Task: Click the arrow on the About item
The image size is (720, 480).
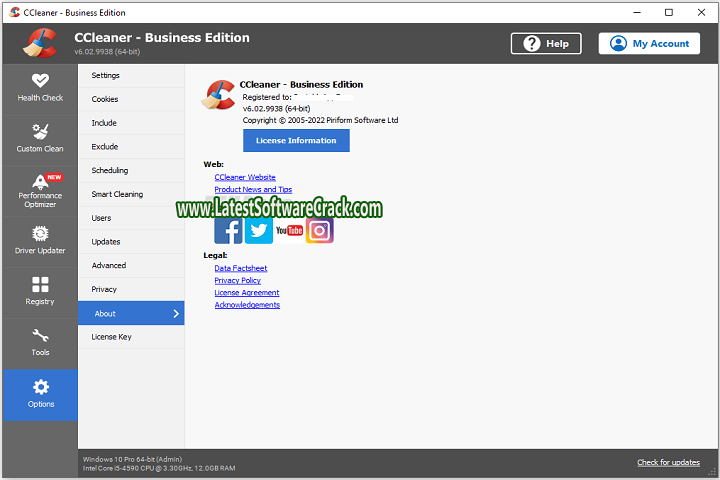Action: point(176,313)
